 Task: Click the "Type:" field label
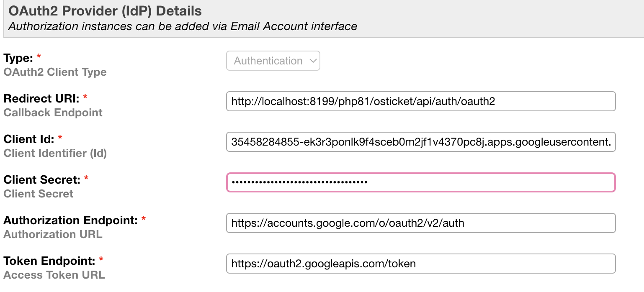(x=18, y=58)
